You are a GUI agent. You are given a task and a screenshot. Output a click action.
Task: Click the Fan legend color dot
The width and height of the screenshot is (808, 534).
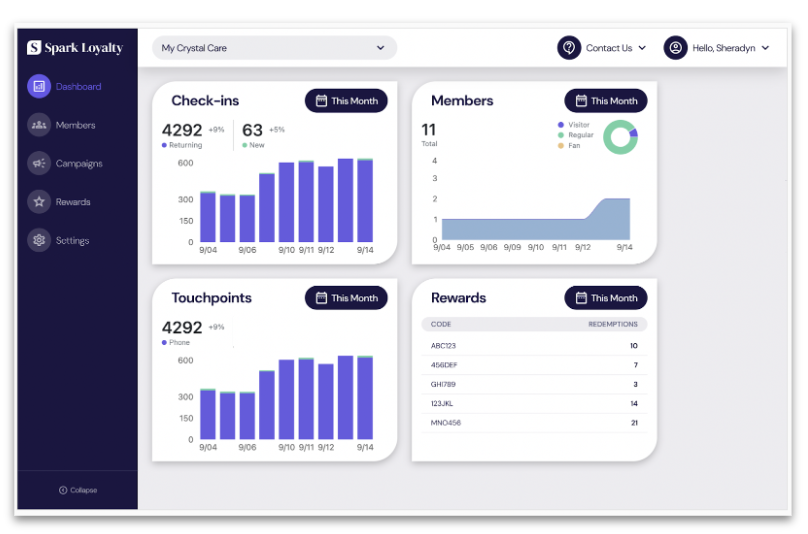pyautogui.click(x=561, y=146)
